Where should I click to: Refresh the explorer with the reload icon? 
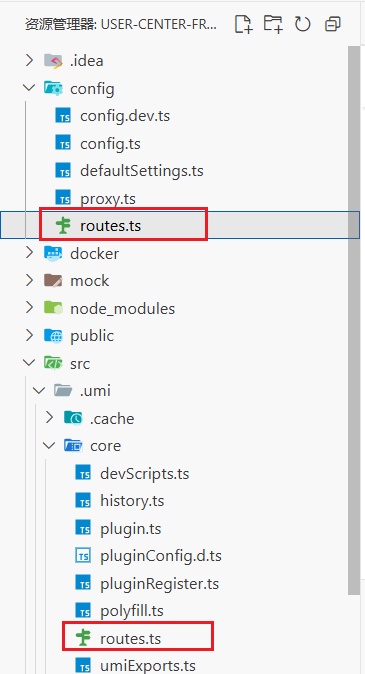(x=302, y=25)
